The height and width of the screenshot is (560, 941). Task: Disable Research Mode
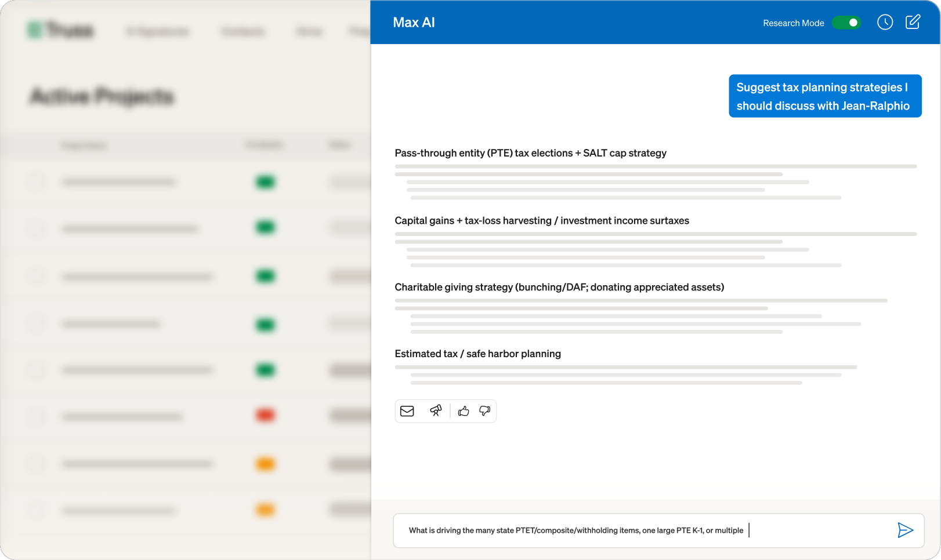(x=846, y=22)
